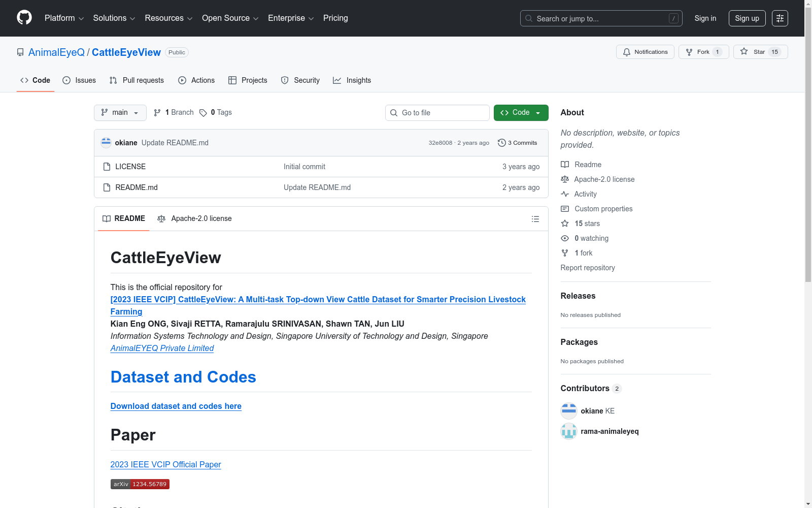The width and height of the screenshot is (812, 508).
Task: Fork the repository
Action: (703, 52)
